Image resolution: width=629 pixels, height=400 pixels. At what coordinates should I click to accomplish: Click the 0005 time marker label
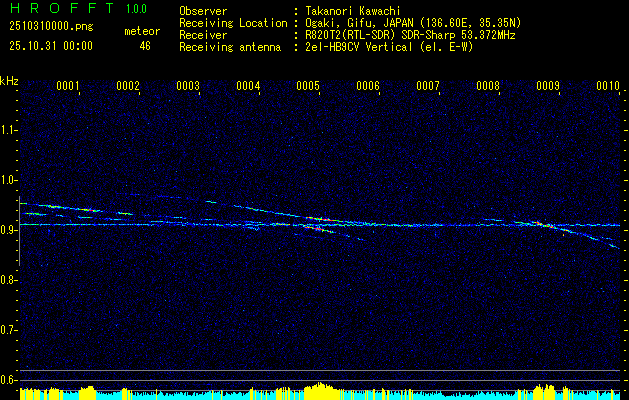pyautogui.click(x=308, y=86)
